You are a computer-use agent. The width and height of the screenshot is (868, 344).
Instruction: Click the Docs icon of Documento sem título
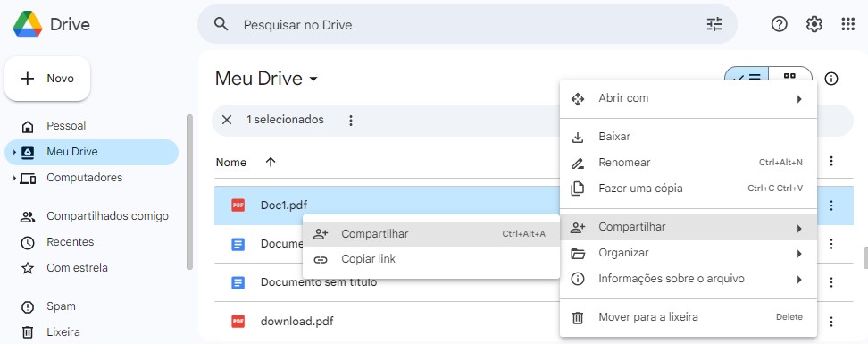(238, 282)
